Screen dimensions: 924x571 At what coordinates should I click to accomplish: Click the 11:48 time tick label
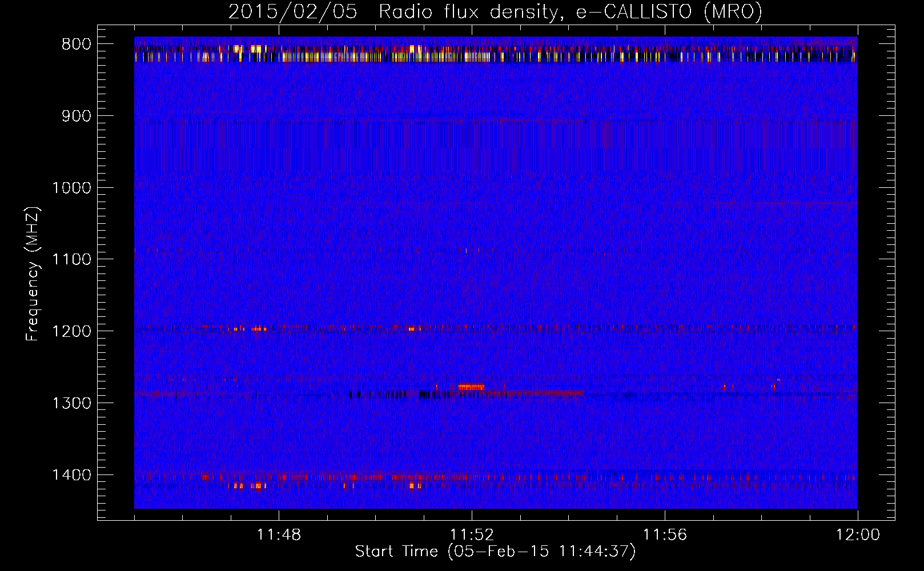(279, 535)
